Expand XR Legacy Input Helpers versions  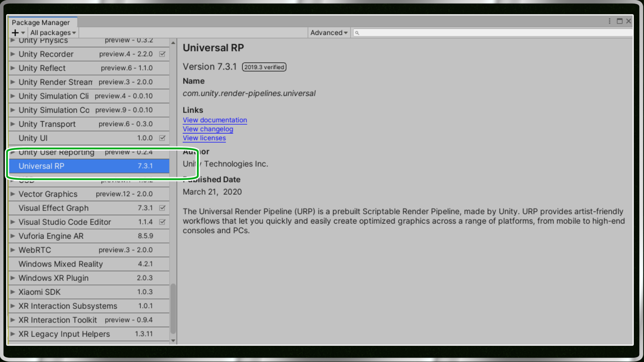click(x=12, y=334)
